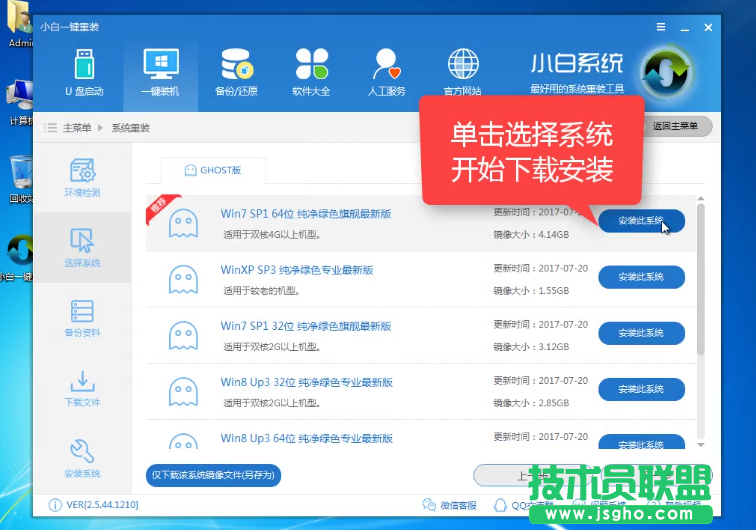This screenshot has width=756, height=530.
Task: Click 返回主菜单 button
Action: (675, 126)
